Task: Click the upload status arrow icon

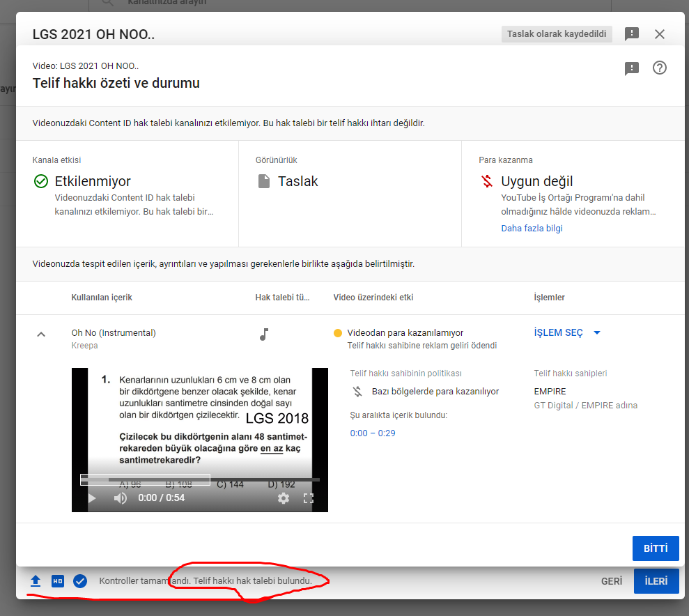Action: tap(36, 581)
